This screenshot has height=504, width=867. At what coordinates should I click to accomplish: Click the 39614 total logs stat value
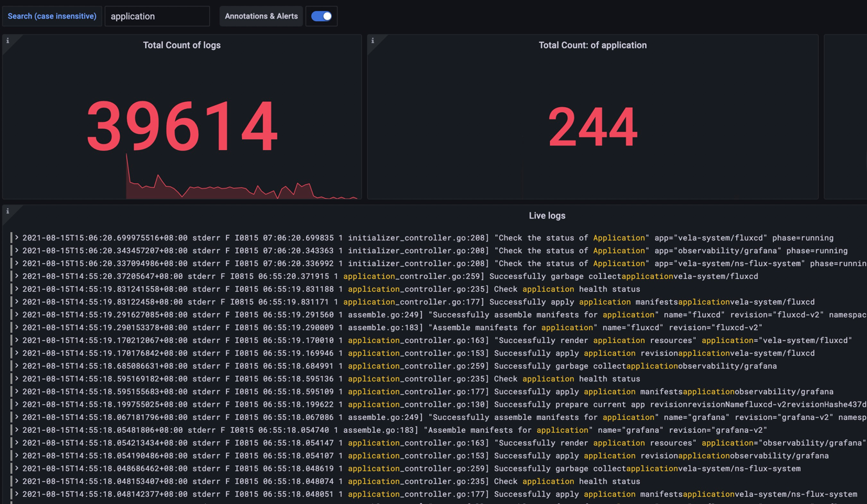tap(182, 126)
